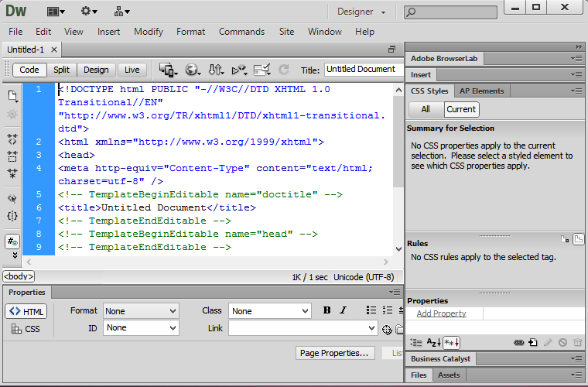Screen dimensions: 588x387
Task: Click the Add Property link
Action: [x=441, y=313]
